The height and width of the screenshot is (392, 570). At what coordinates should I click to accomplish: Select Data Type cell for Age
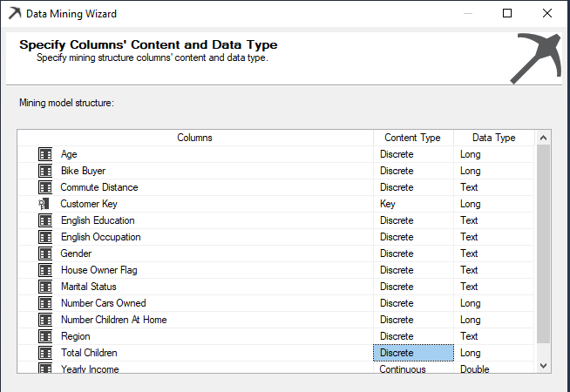pyautogui.click(x=493, y=154)
